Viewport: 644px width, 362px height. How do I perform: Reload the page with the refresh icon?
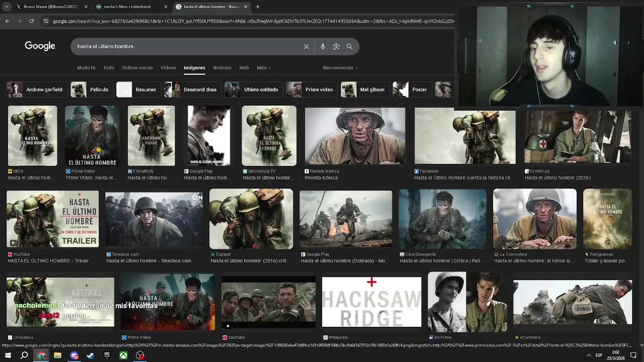(x=31, y=21)
